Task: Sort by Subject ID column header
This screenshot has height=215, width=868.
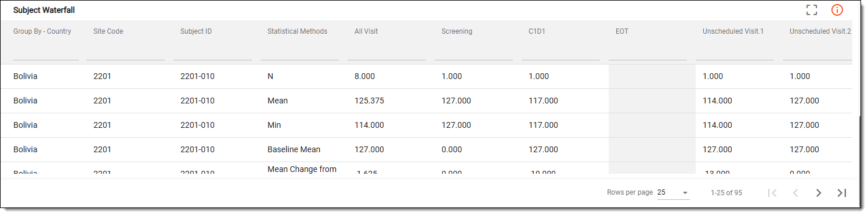Action: tap(196, 31)
